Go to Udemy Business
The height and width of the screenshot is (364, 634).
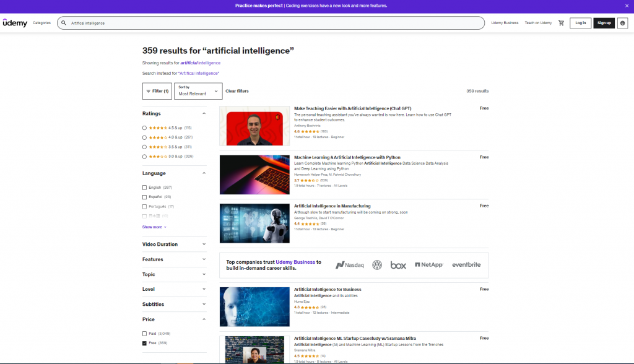pyautogui.click(x=505, y=23)
